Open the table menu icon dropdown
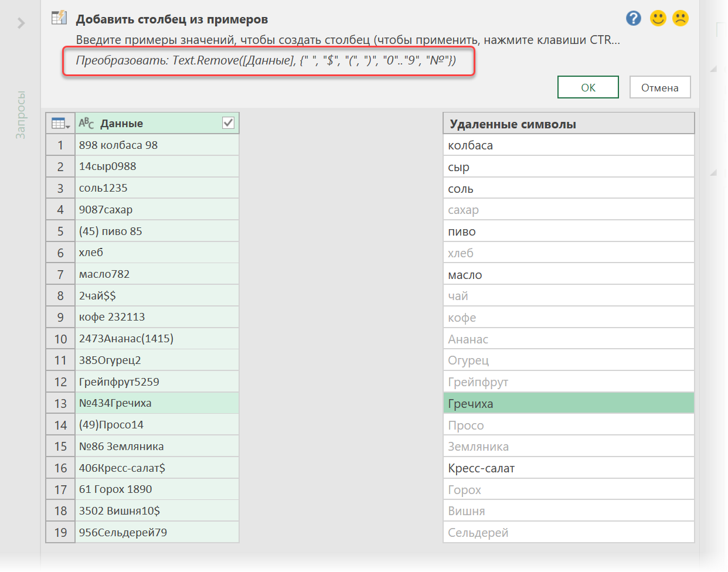 pos(60,124)
